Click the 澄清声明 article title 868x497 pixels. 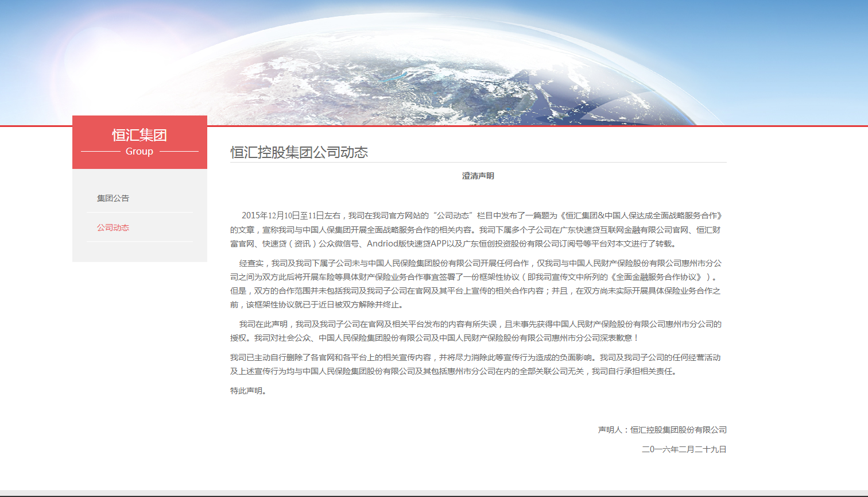(x=478, y=176)
